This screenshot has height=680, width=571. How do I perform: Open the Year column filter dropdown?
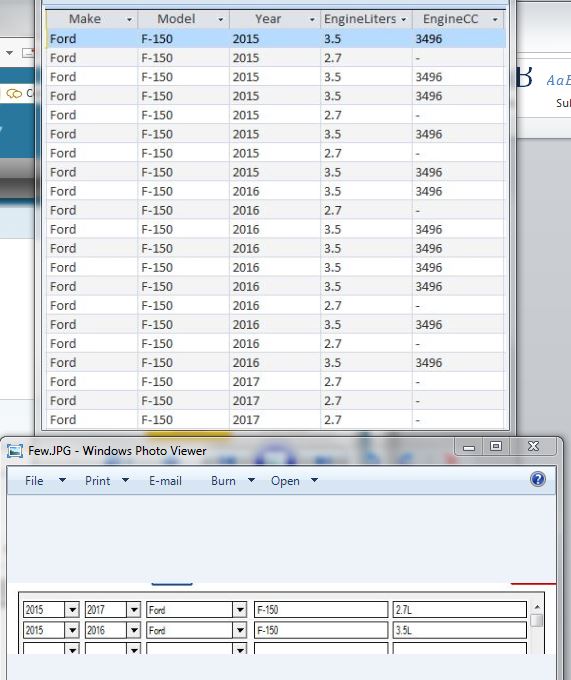[x=312, y=20]
